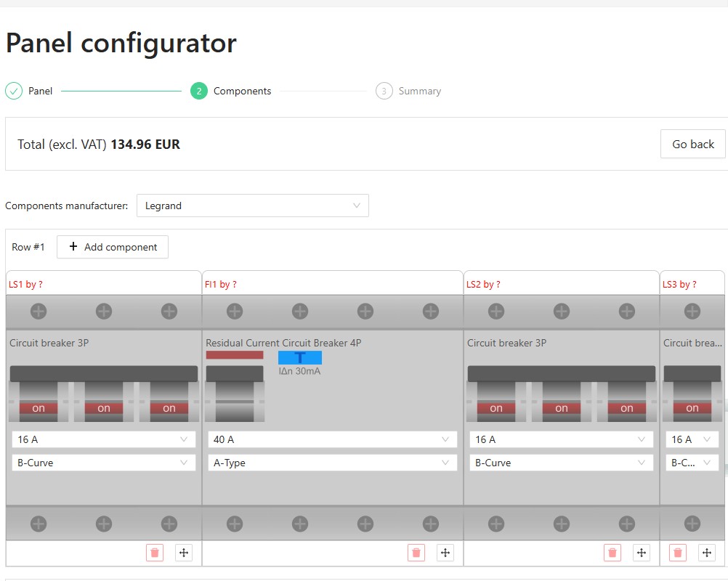Click the move handle for LS3 breaker
This screenshot has width=728, height=581.
pyautogui.click(x=707, y=553)
